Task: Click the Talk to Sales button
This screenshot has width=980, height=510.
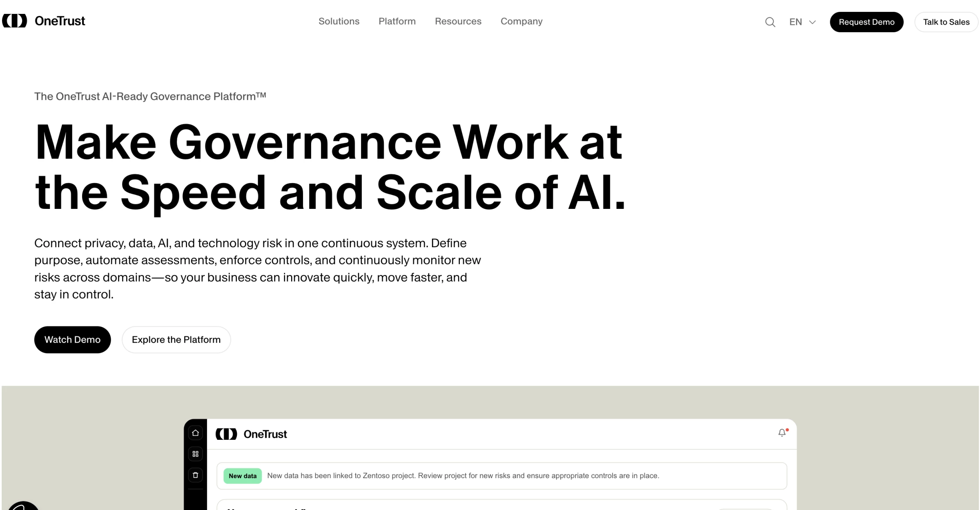Action: (946, 22)
